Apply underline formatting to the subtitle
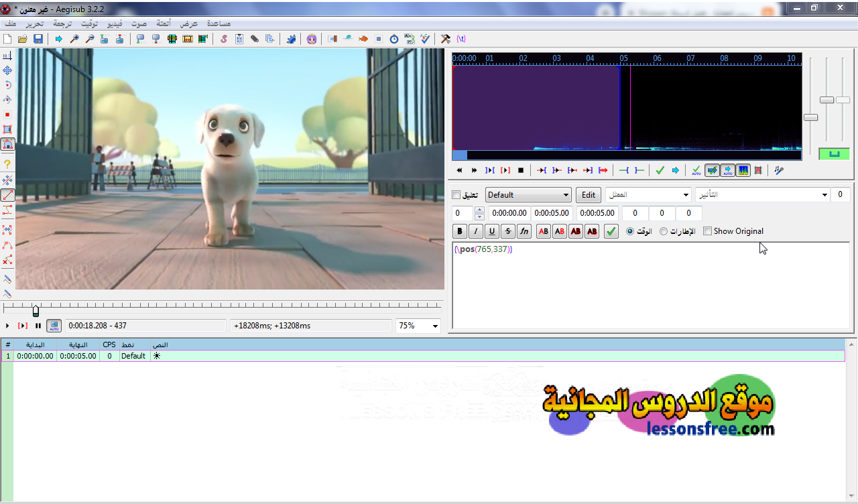858x504 pixels. 492,231
